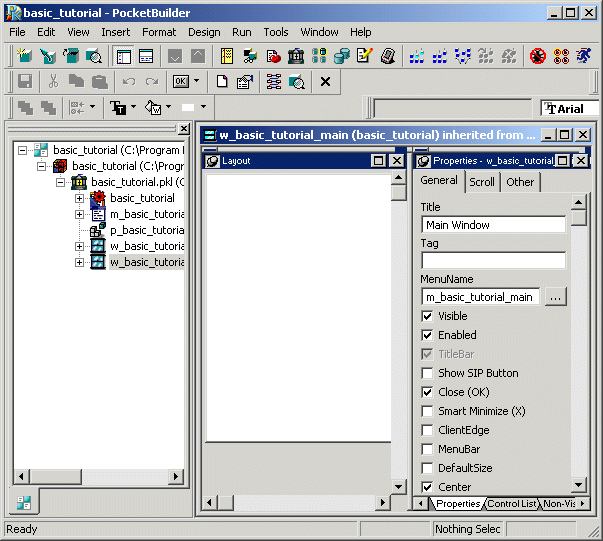Uncheck the Close (OK) checkbox

point(427,392)
